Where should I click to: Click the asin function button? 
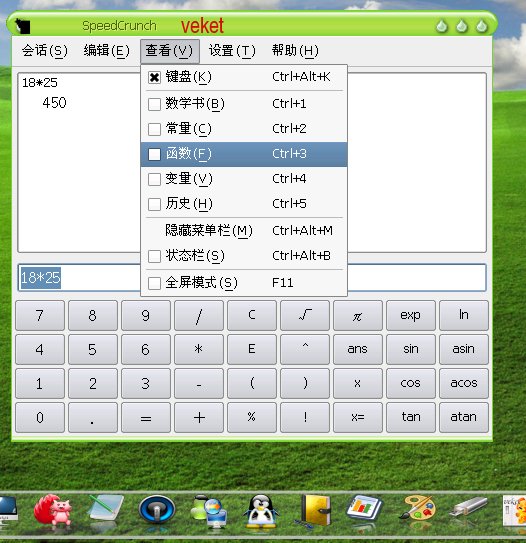click(464, 349)
